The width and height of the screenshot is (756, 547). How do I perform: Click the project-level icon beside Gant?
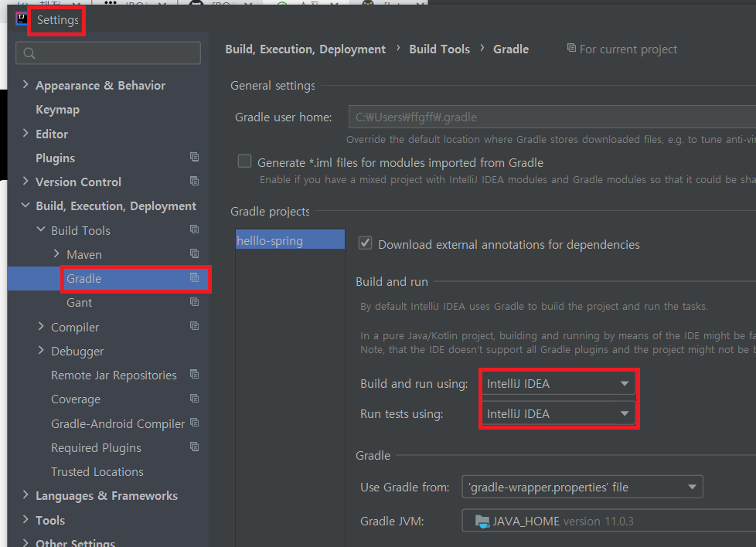[x=194, y=301]
